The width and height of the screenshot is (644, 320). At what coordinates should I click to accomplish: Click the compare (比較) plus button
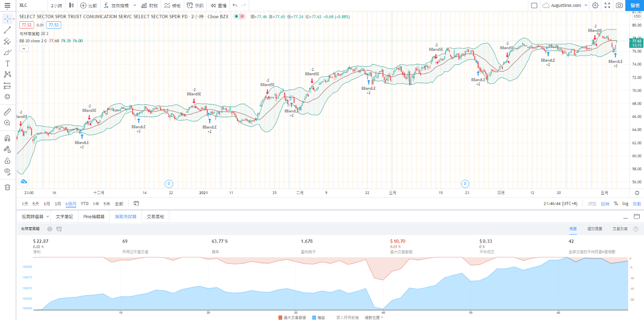coord(89,5)
